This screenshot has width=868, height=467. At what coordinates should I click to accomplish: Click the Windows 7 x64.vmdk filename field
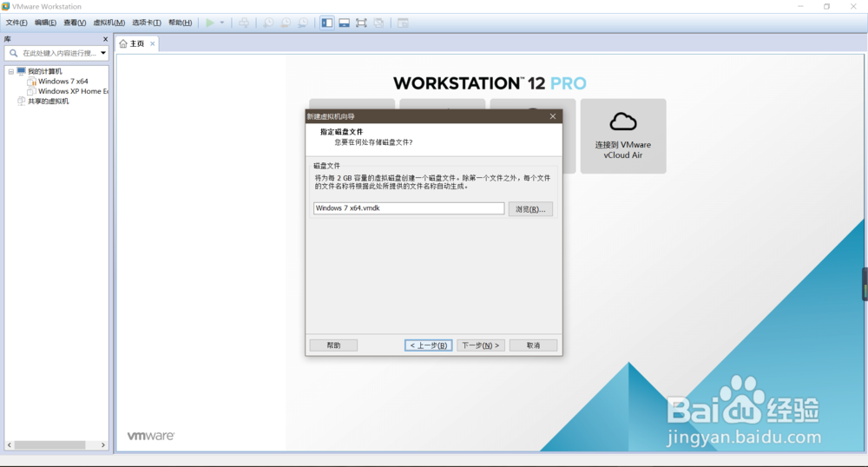(409, 208)
